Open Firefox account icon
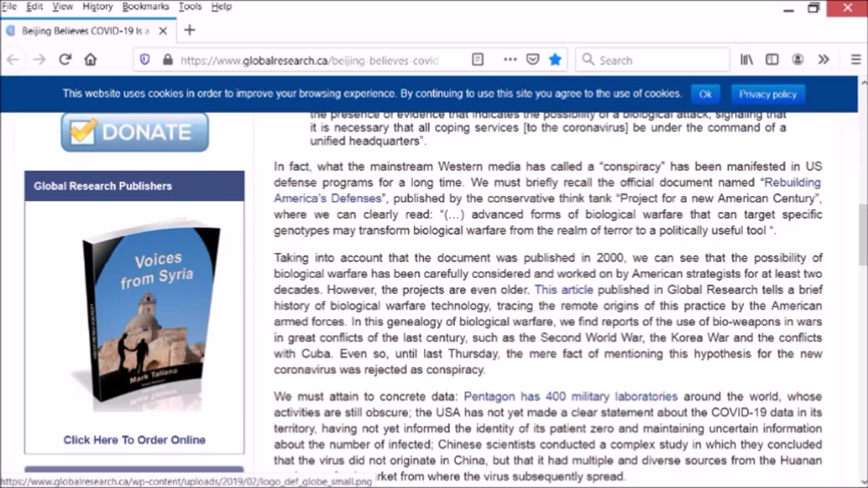This screenshot has width=868, height=488. pyautogui.click(x=797, y=60)
